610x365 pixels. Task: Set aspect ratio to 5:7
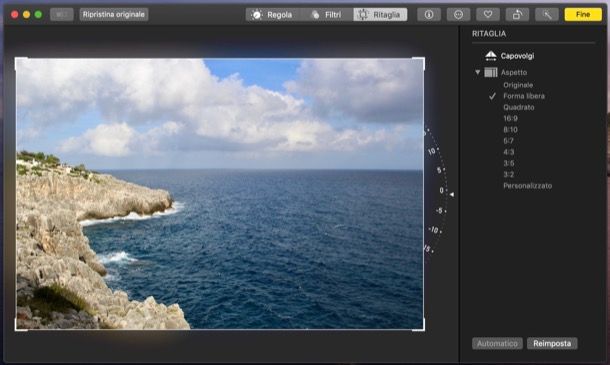[x=508, y=141]
